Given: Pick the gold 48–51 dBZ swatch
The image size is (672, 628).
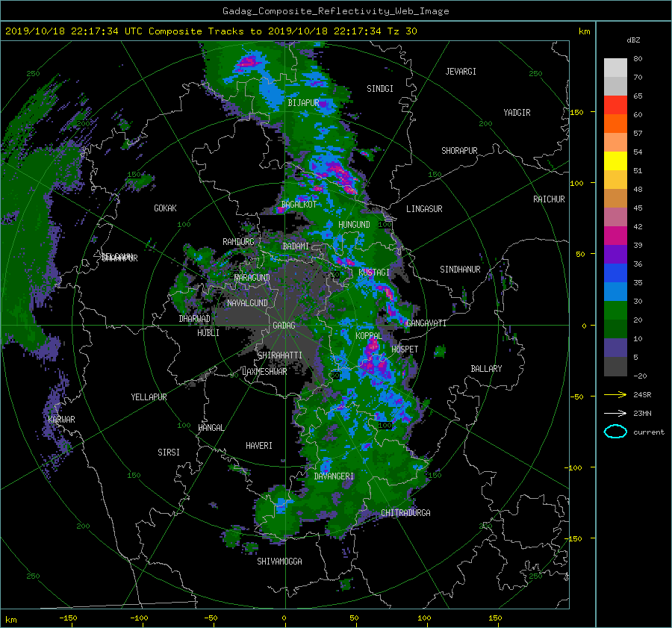Looking at the screenshot, I should 615,180.
